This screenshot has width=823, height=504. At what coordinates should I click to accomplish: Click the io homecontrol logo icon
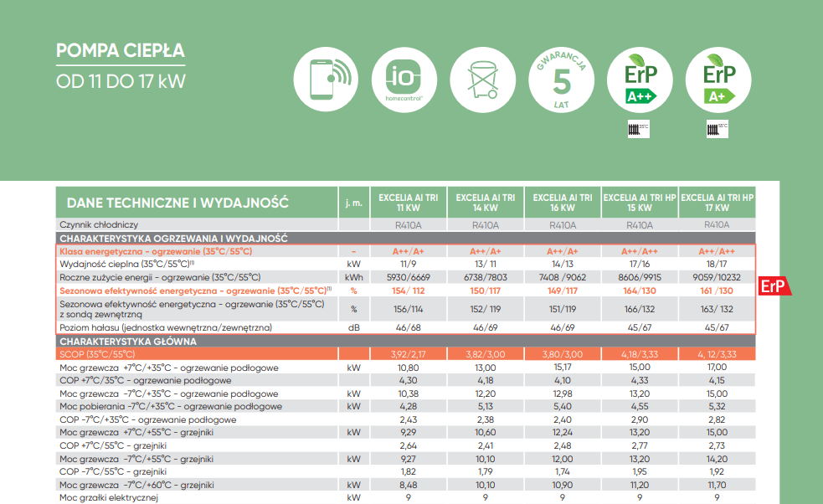pos(403,80)
